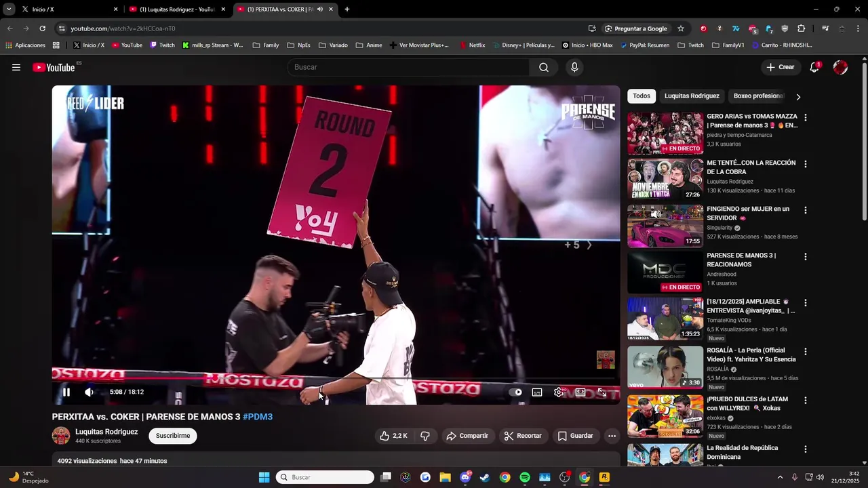868x488 pixels.
Task: Focus the YouTube Buscar search field
Action: click(409, 67)
